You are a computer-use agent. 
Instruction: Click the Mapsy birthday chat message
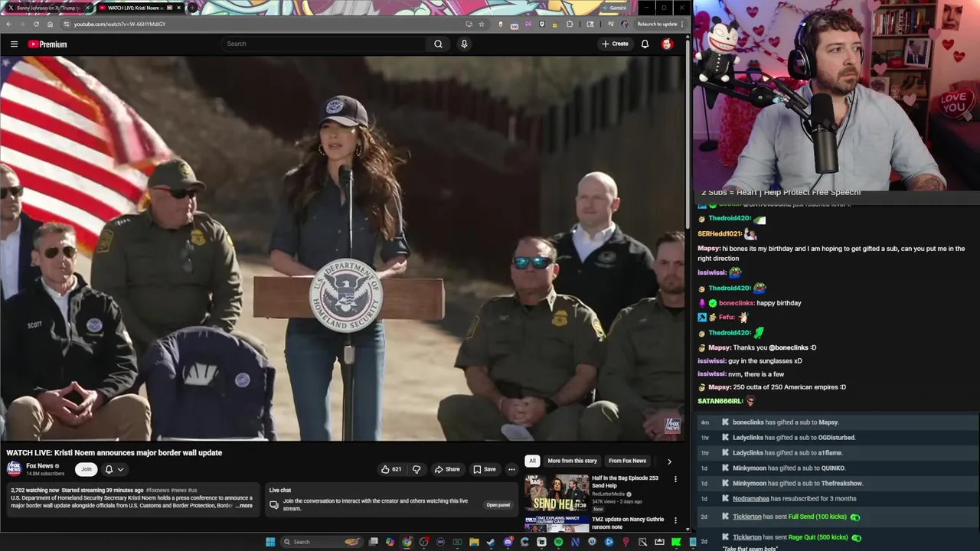(x=831, y=253)
